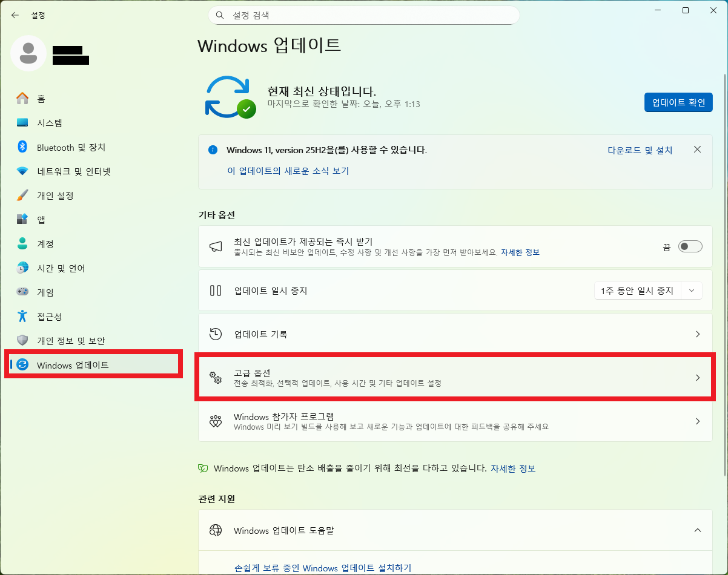The width and height of the screenshot is (728, 575).
Task: Go back with the arrow icon
Action: click(15, 15)
